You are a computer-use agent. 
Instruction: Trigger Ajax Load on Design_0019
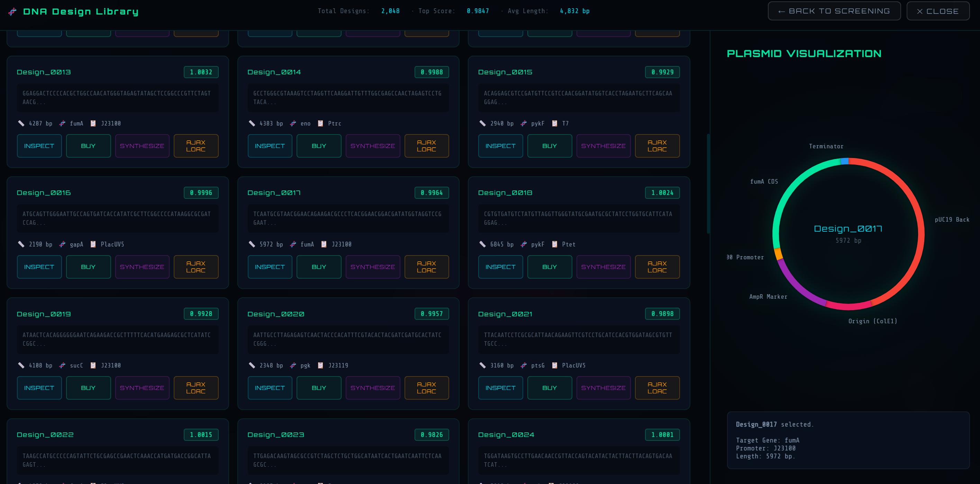pyautogui.click(x=196, y=388)
